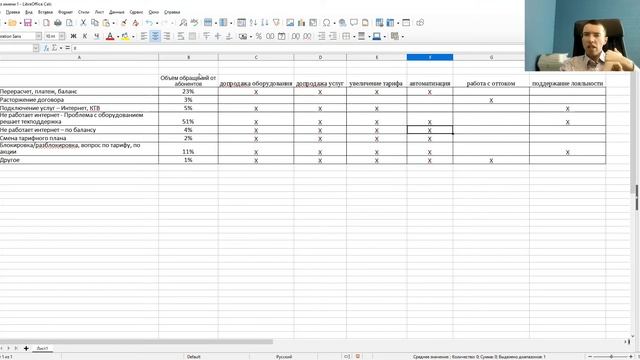Click the Undo arrow icon
The height and width of the screenshot is (360, 640).
(149, 23)
